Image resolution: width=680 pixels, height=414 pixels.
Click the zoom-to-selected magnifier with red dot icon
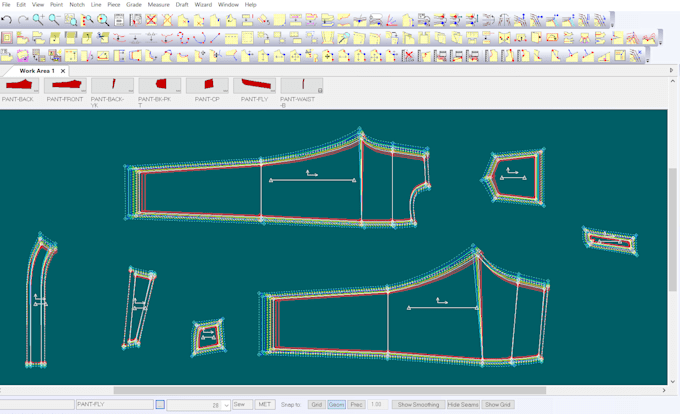point(103,20)
